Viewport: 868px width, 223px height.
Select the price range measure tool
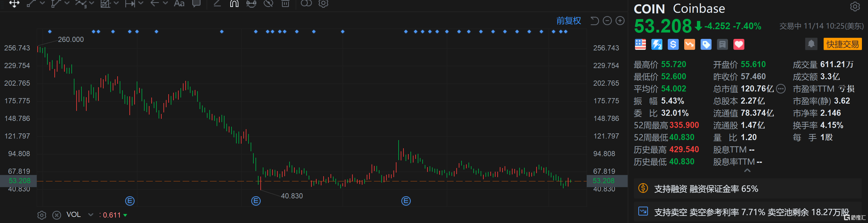(130, 4)
